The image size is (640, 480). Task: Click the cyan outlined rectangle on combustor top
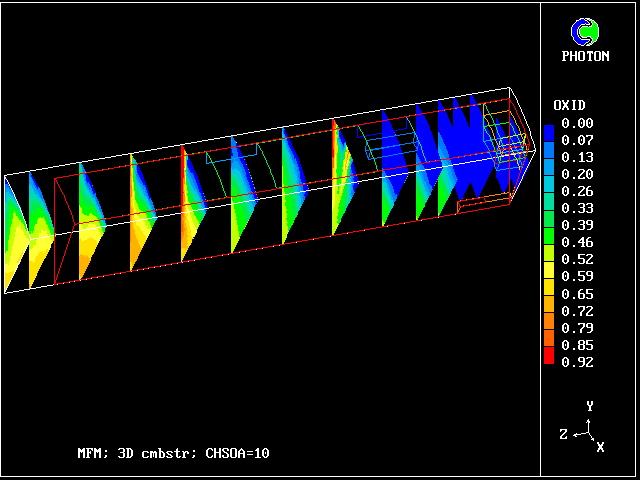(232, 154)
